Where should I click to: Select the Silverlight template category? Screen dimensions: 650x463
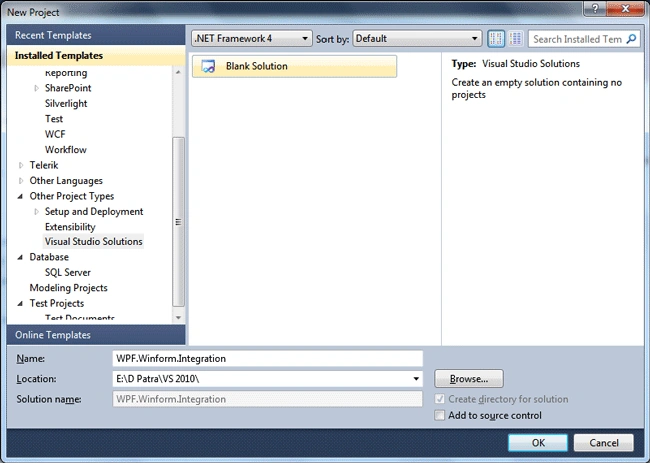pos(66,103)
